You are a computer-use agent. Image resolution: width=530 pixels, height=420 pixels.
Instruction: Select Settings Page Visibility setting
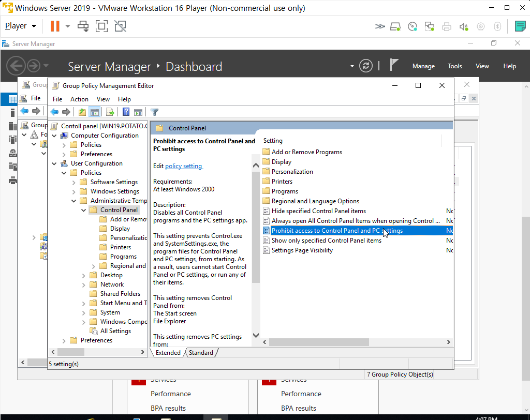point(302,250)
